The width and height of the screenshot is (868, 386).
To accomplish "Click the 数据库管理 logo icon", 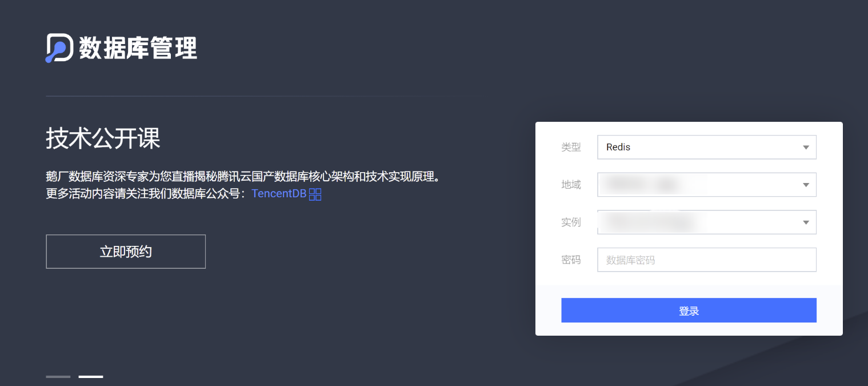I will tap(59, 48).
